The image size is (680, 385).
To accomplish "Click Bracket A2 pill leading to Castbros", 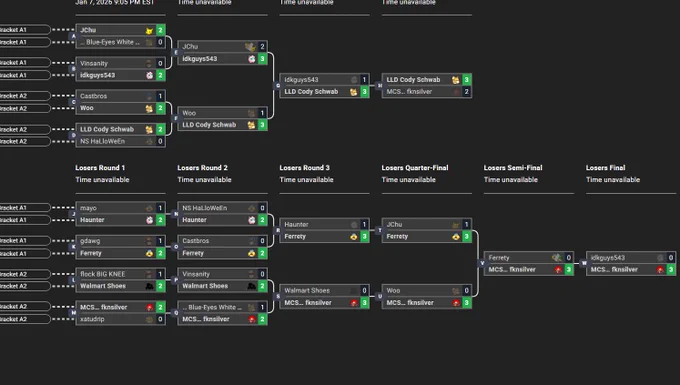I will 25,96.
